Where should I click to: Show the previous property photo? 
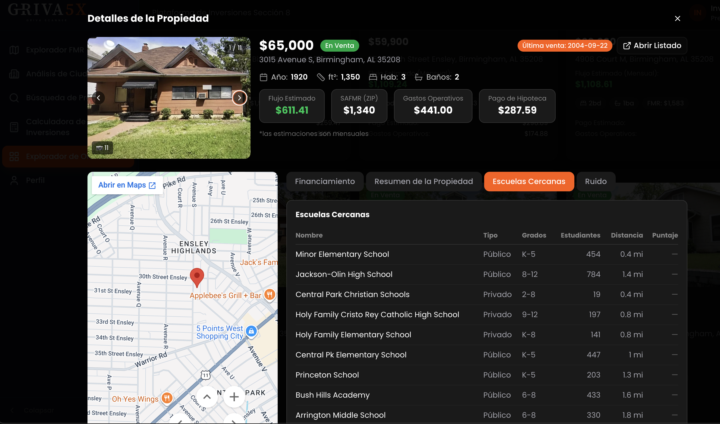pos(98,97)
